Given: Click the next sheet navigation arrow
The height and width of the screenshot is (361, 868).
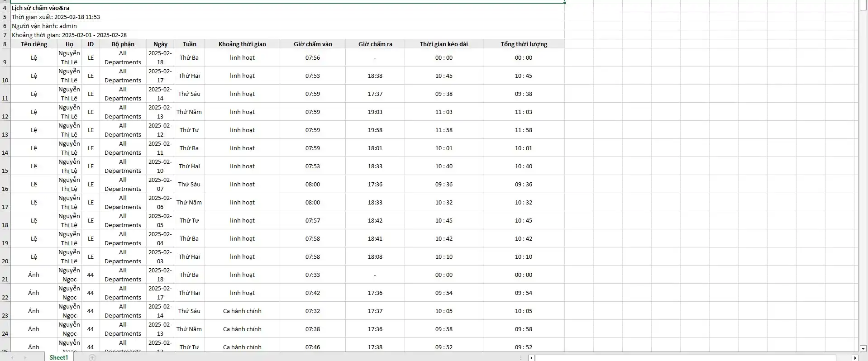Looking at the screenshot, I should pyautogui.click(x=25, y=357).
